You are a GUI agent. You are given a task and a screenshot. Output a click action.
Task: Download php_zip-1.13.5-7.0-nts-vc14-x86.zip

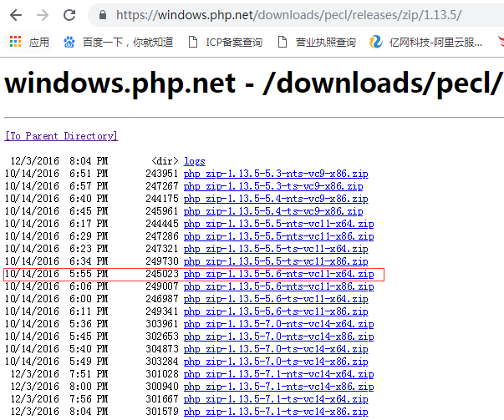(278, 337)
